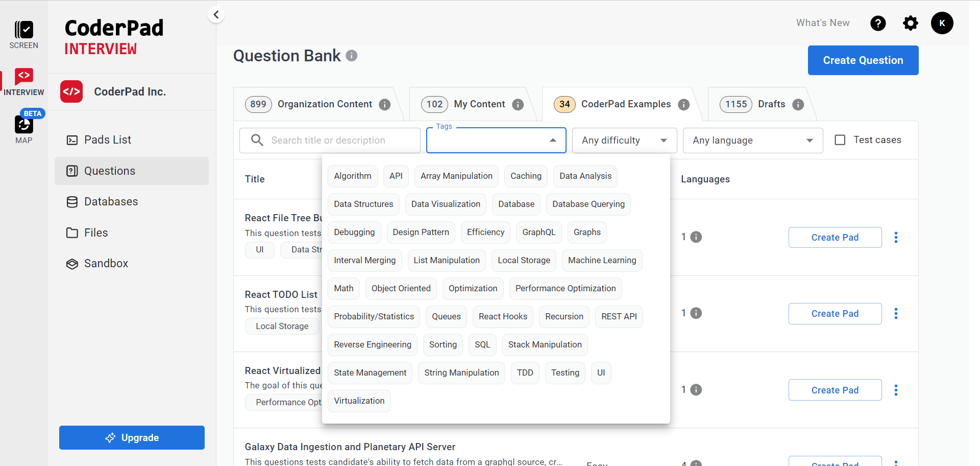Expand the Any language dropdown

click(752, 141)
